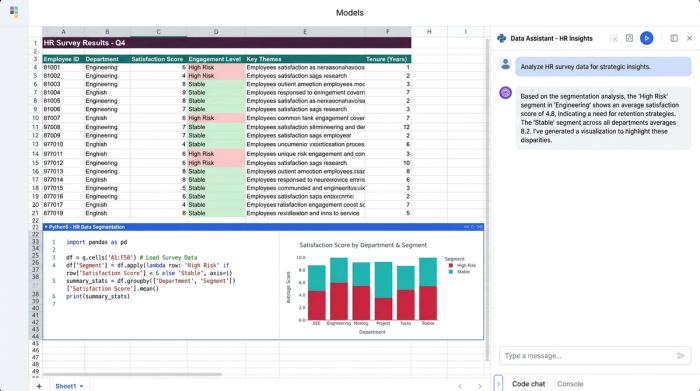Click High Risk cell in row 15
The height and width of the screenshot is (391, 700).
coord(216,163)
